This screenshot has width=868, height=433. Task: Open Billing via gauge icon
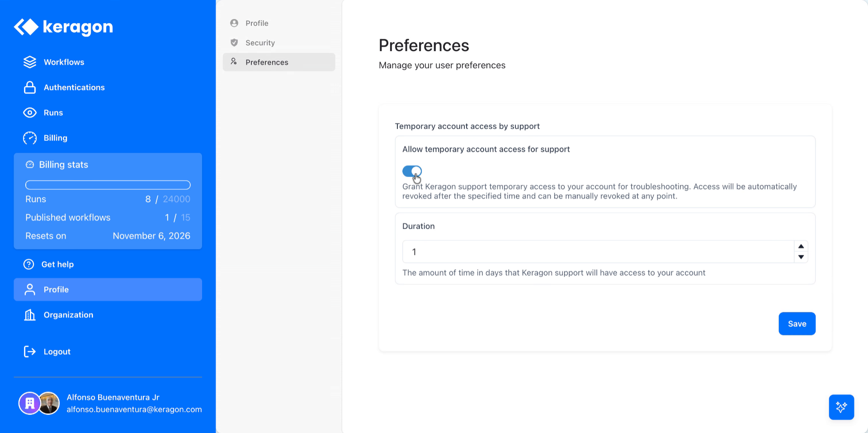click(x=29, y=138)
